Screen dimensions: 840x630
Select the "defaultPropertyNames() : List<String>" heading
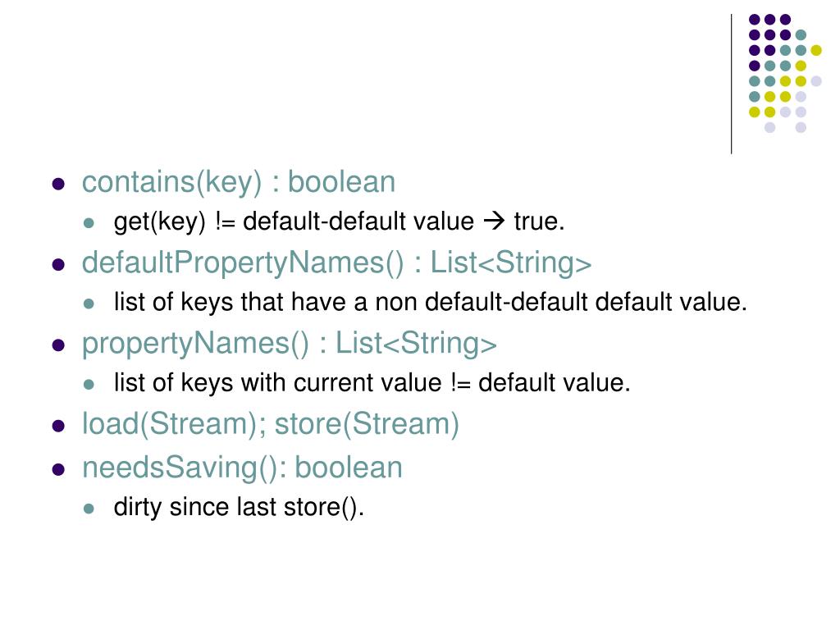click(x=336, y=263)
